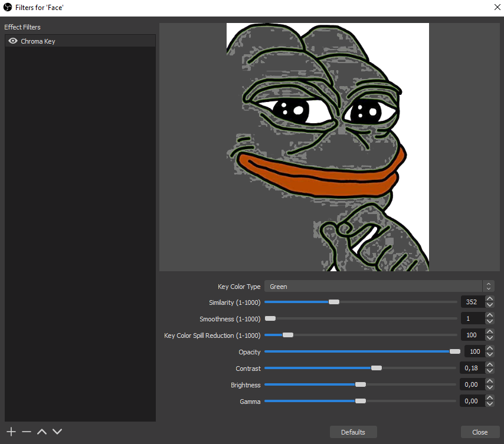Screen dimensions: 504x444
Task: Increase Brightness with the up stepper arrow
Action: [x=489, y=381]
